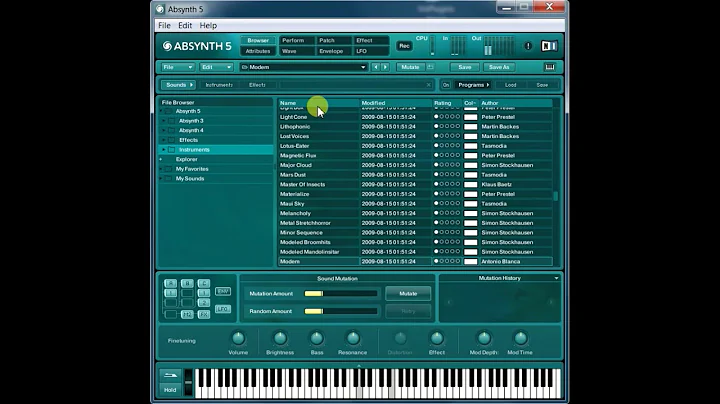720x404 pixels.
Task: Click the Save As button
Action: [x=499, y=67]
